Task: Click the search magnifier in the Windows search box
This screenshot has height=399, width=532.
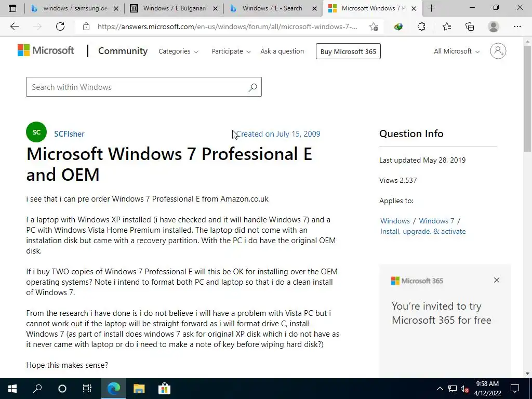Action: click(x=253, y=87)
